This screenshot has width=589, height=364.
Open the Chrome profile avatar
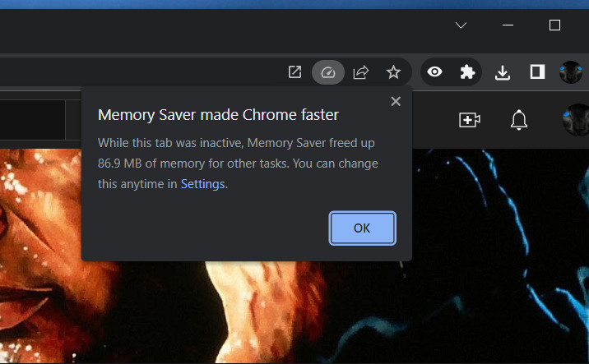point(571,72)
